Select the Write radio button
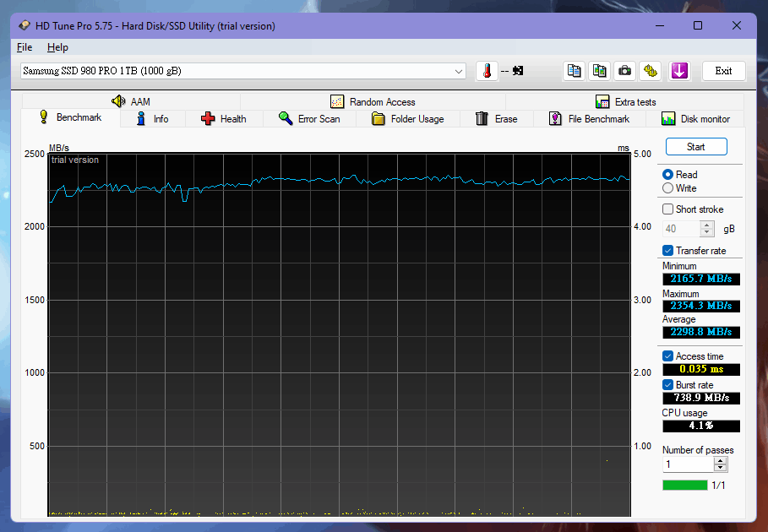Viewport: 768px width, 532px height. pyautogui.click(x=667, y=188)
